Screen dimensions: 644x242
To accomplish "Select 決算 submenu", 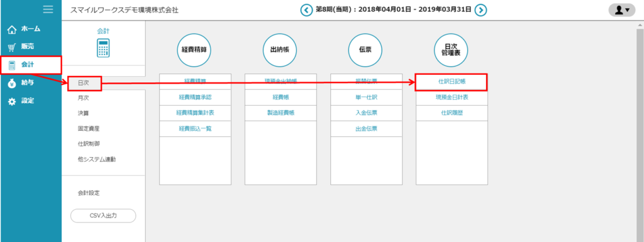I will point(84,113).
